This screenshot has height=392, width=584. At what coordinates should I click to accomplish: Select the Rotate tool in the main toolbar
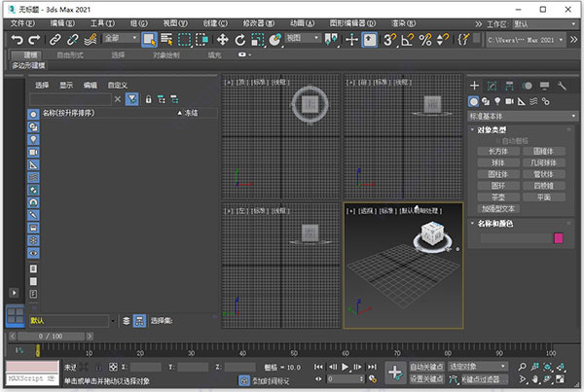pyautogui.click(x=240, y=39)
